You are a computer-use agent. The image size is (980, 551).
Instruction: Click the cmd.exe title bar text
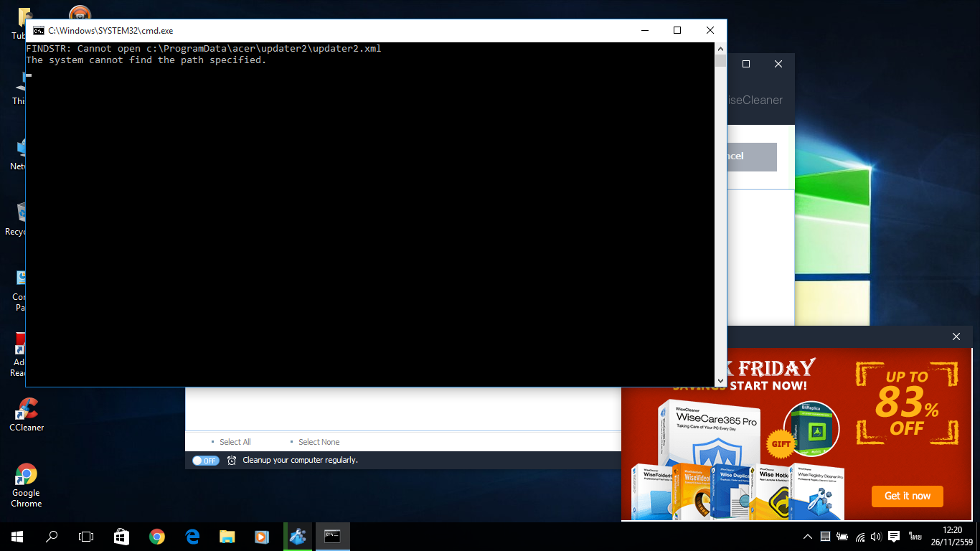pyautogui.click(x=110, y=31)
